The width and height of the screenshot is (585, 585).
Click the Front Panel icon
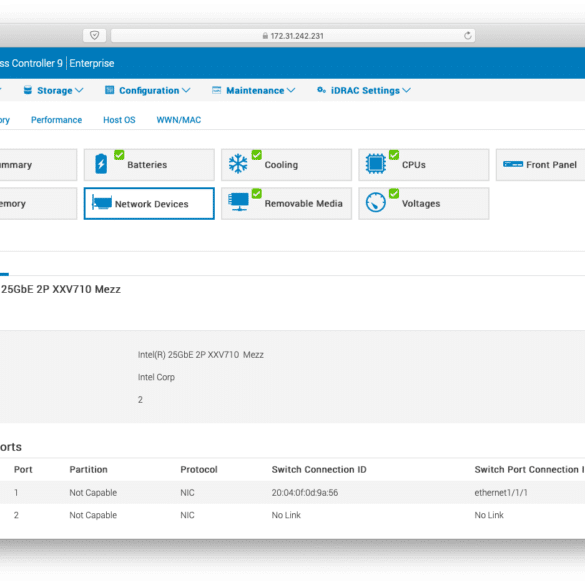click(513, 164)
